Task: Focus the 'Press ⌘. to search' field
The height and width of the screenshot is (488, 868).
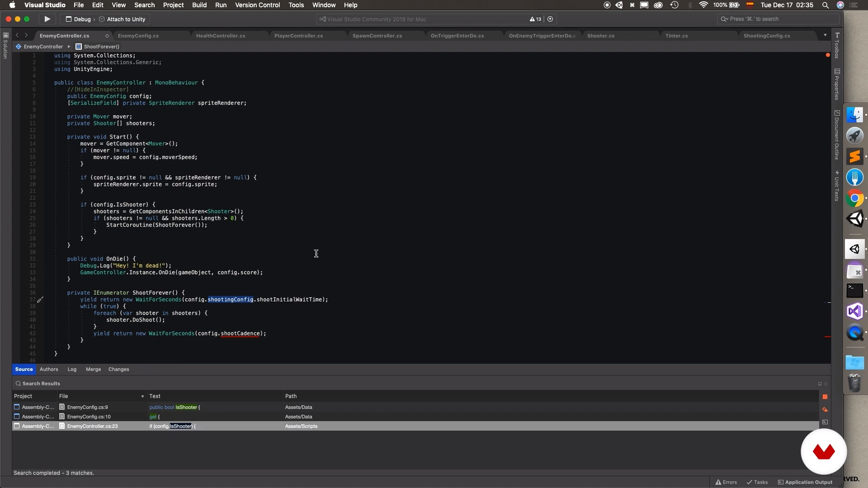Action: click(778, 19)
